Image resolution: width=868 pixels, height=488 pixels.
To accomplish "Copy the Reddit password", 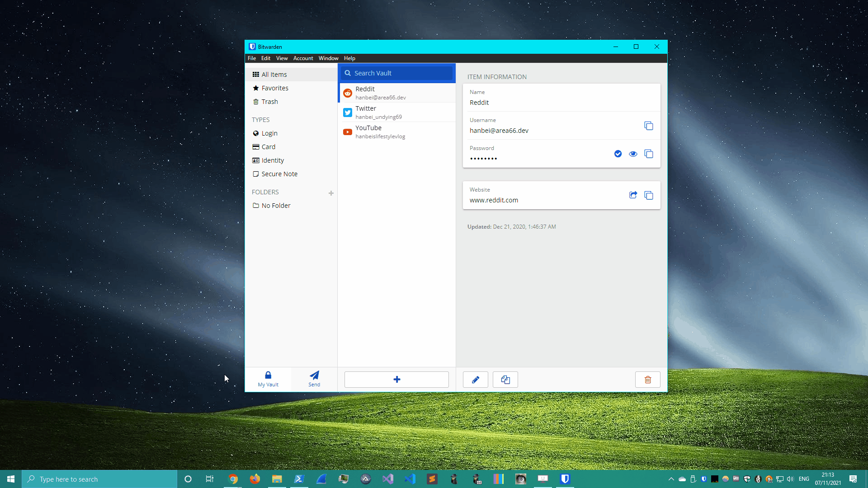I will 648,154.
